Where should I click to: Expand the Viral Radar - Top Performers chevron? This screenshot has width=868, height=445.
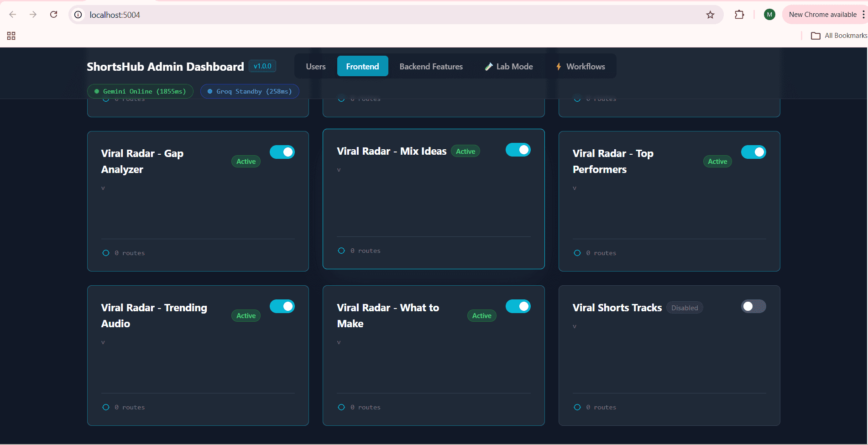tap(575, 188)
